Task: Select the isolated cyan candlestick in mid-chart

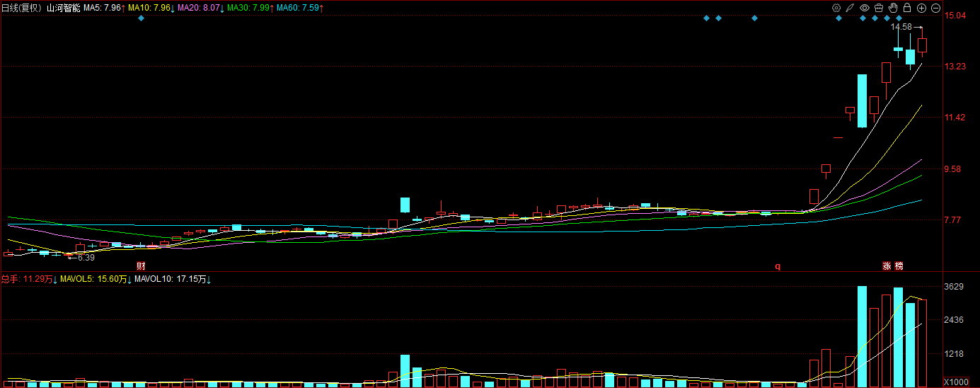Action: [405, 205]
